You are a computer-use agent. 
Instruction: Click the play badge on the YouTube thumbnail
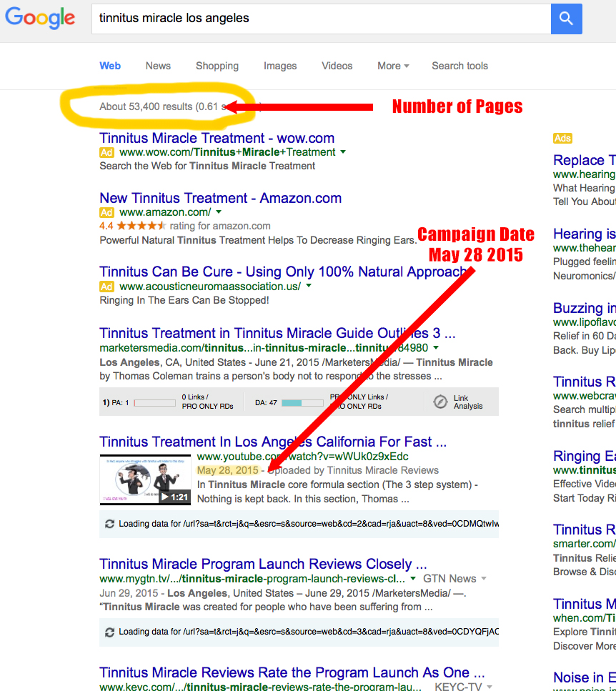point(175,497)
